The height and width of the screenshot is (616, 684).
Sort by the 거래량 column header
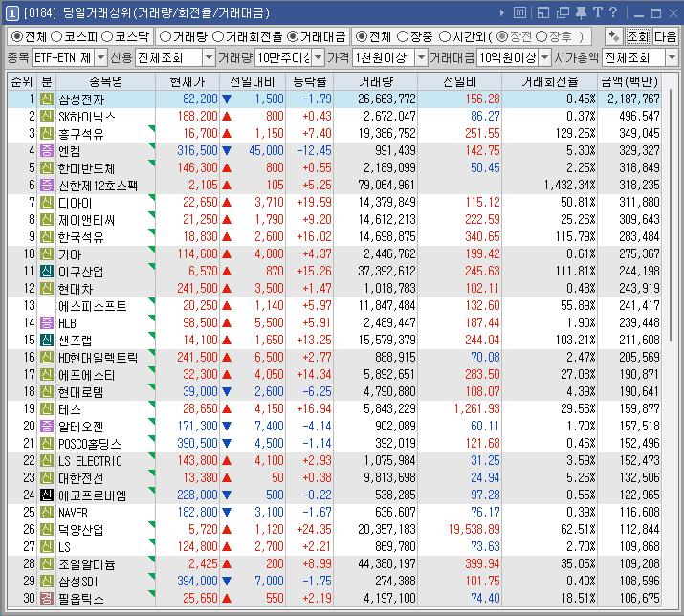coord(376,81)
